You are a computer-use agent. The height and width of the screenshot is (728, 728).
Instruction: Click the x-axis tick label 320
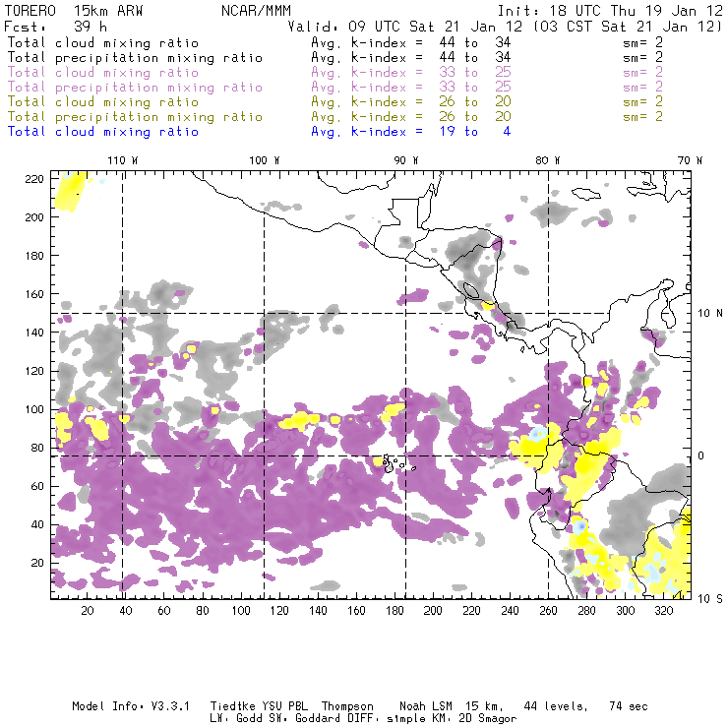pyautogui.click(x=663, y=611)
